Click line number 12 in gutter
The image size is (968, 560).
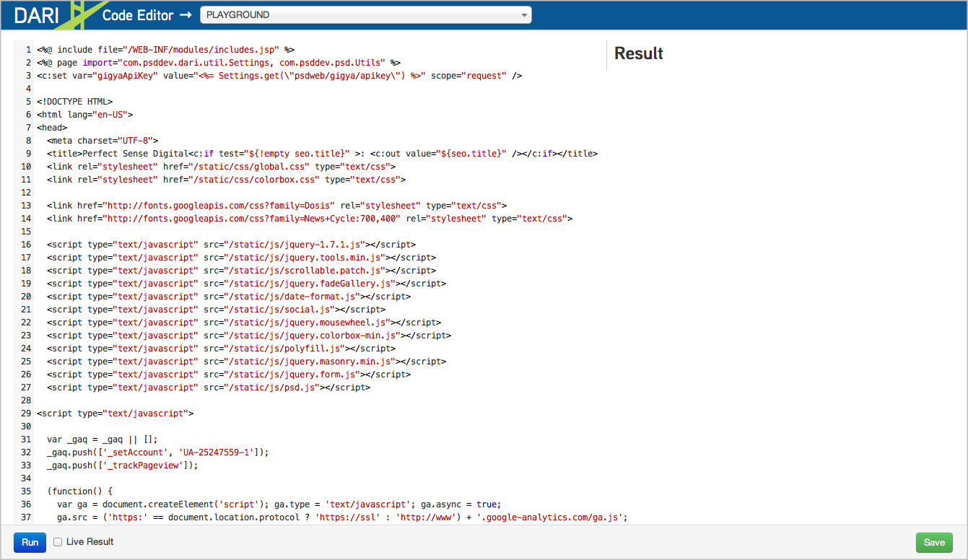point(26,193)
